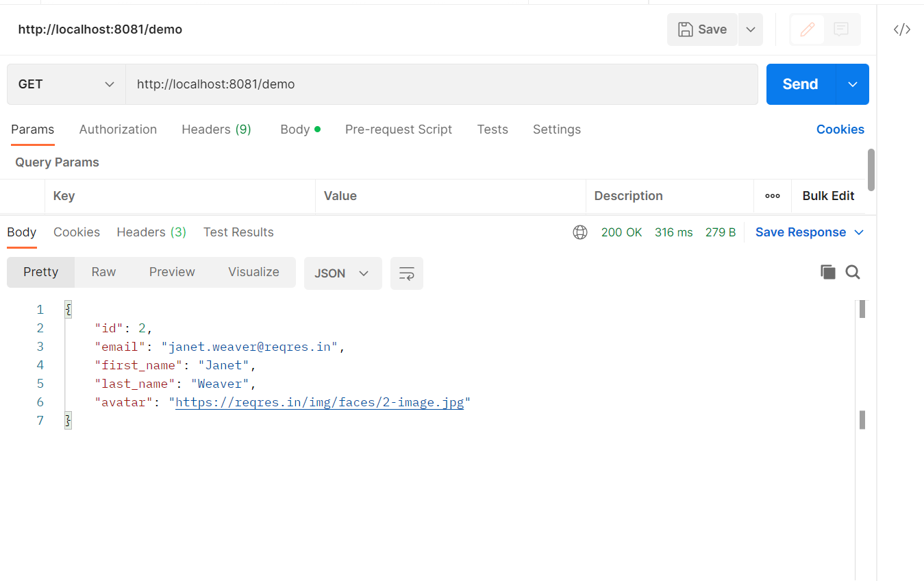Send the request
The width and height of the screenshot is (924, 581).
801,84
